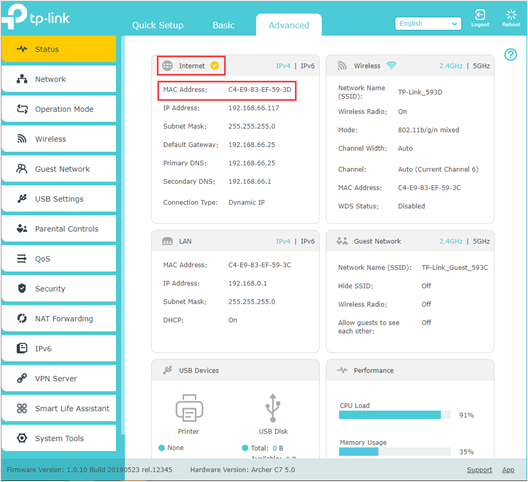
Task: Open VPN Server in the sidebar
Action: pyautogui.click(x=59, y=378)
